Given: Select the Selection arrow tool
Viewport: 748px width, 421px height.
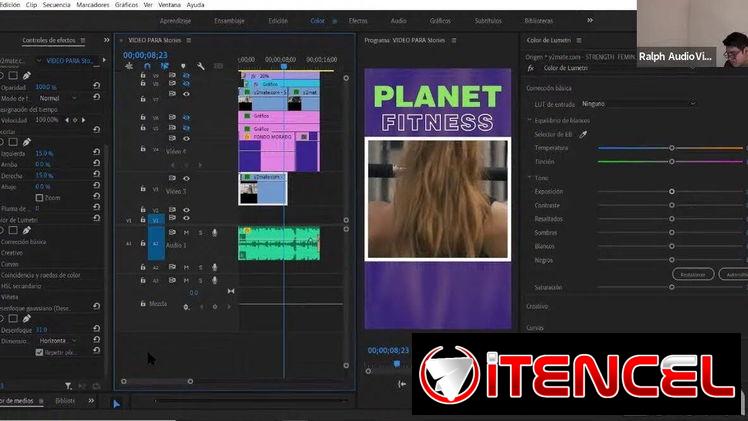Looking at the screenshot, I should (116, 404).
